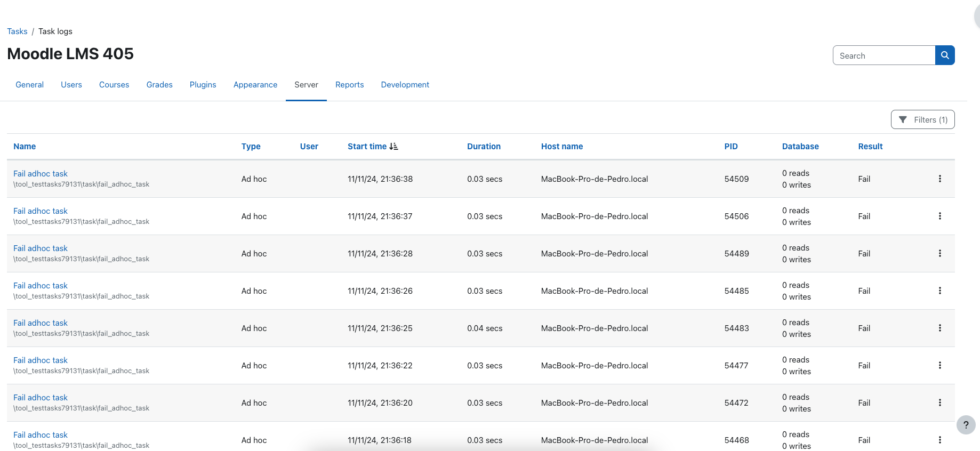Open Fail adhoc task started 21:36:26
The height and width of the screenshot is (451, 980).
click(41, 286)
